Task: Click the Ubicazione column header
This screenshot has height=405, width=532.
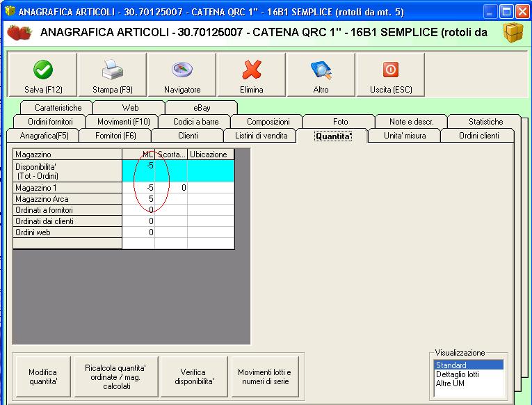Action: point(211,154)
